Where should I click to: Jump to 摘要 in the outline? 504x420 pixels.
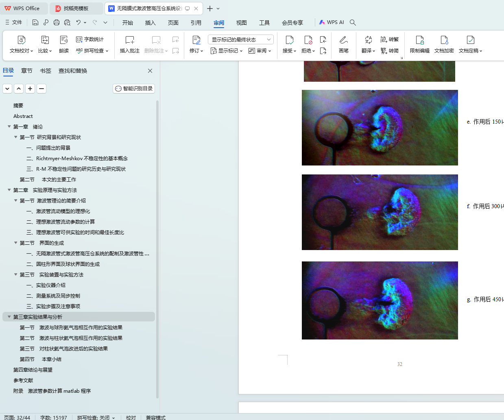[x=18, y=105]
